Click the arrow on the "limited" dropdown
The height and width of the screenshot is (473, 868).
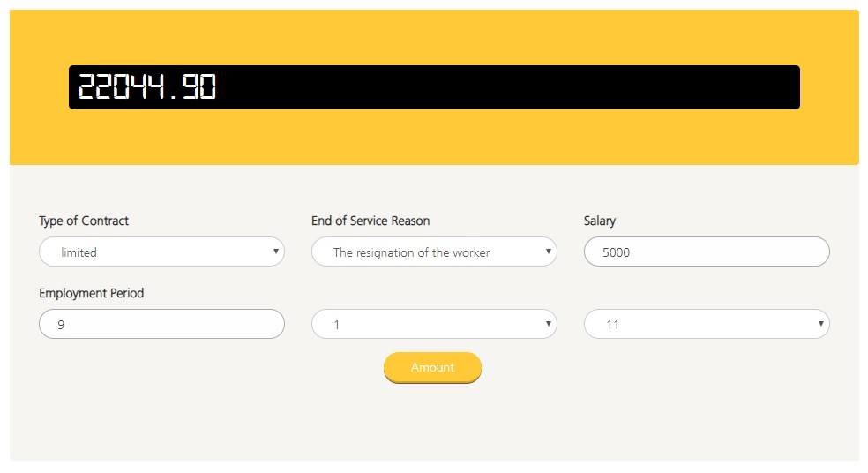[x=276, y=252]
